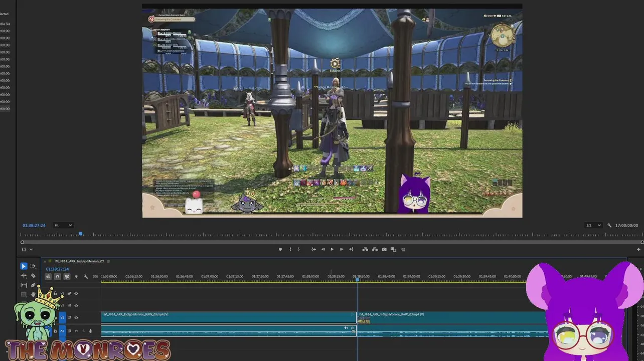Mark In point in Program Monitor
The height and width of the screenshot is (361, 644).
pyautogui.click(x=290, y=249)
